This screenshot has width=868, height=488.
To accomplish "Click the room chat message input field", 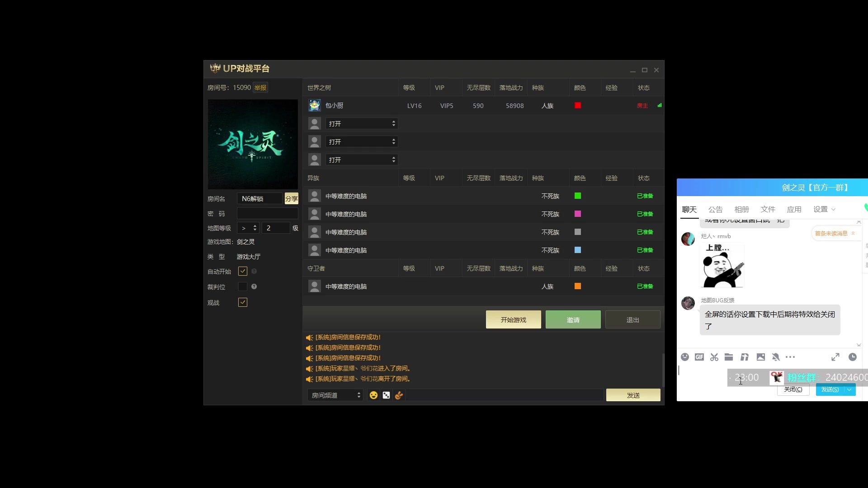I will point(505,395).
